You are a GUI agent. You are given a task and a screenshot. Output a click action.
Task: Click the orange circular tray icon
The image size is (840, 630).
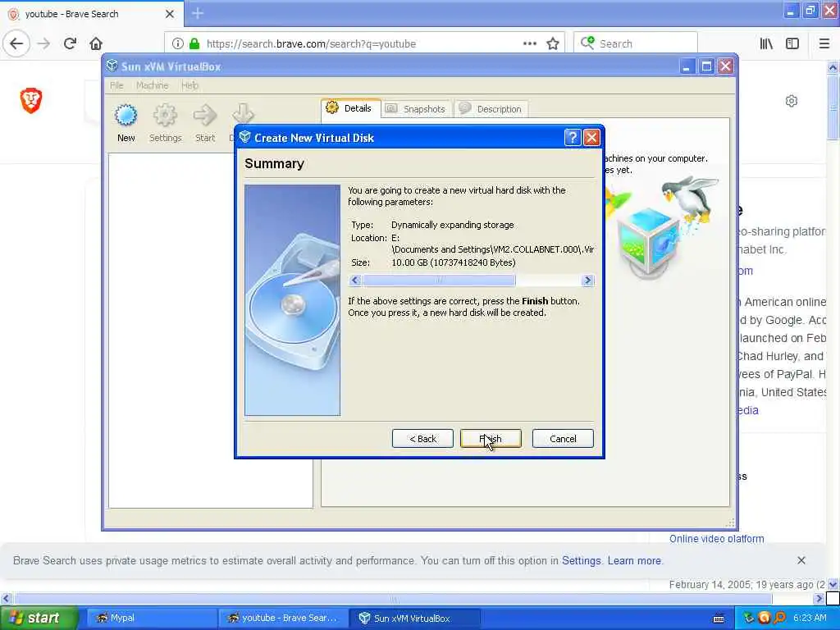pyautogui.click(x=765, y=618)
